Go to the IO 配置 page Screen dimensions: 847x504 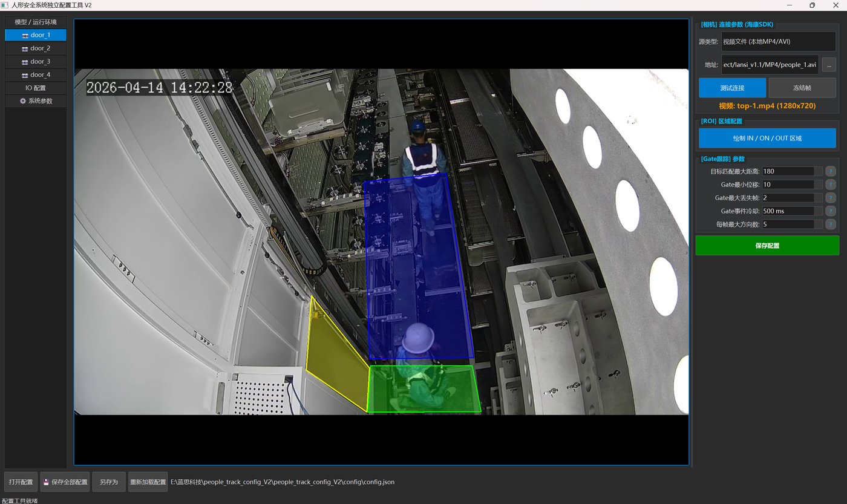36,88
